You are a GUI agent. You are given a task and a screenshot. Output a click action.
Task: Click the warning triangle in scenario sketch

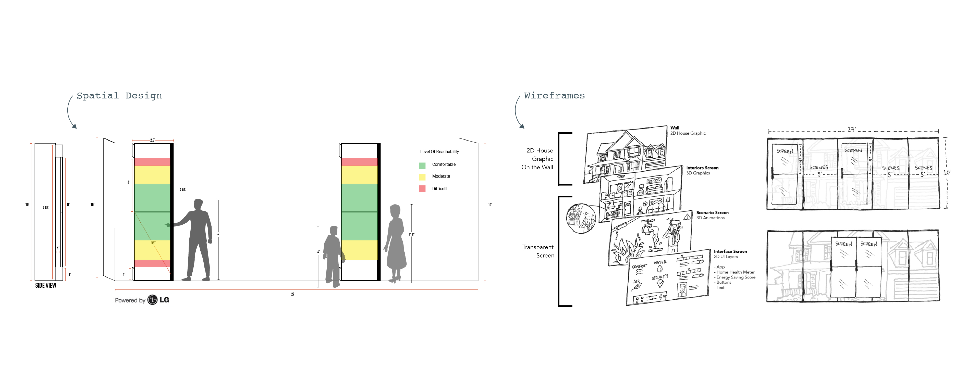[x=687, y=217]
